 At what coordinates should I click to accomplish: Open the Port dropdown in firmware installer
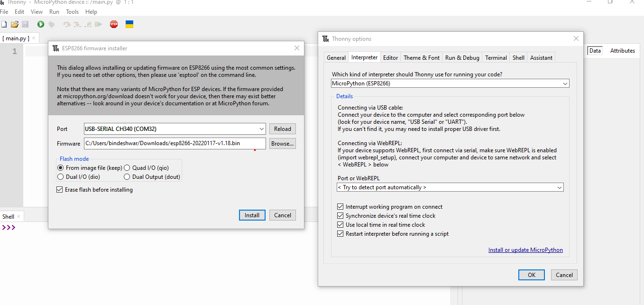[x=175, y=129]
